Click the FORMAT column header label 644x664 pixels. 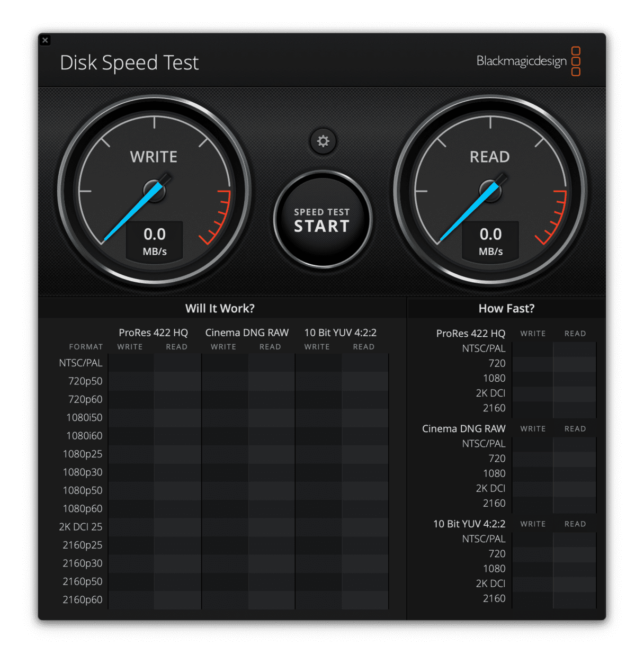[86, 347]
